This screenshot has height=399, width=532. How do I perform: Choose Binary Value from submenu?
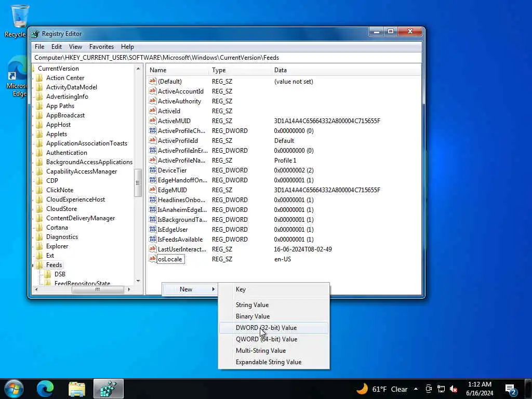pos(273,316)
